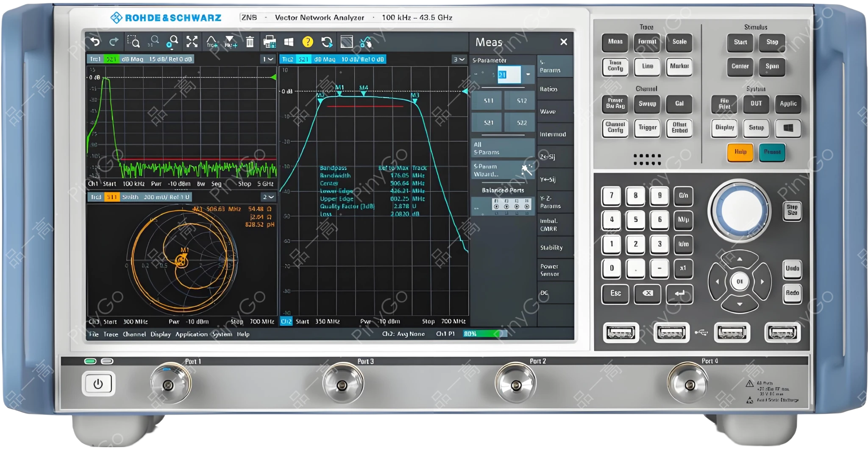Select the S21 measurement button
Image resolution: width=868 pixels, height=450 pixels.
[488, 123]
